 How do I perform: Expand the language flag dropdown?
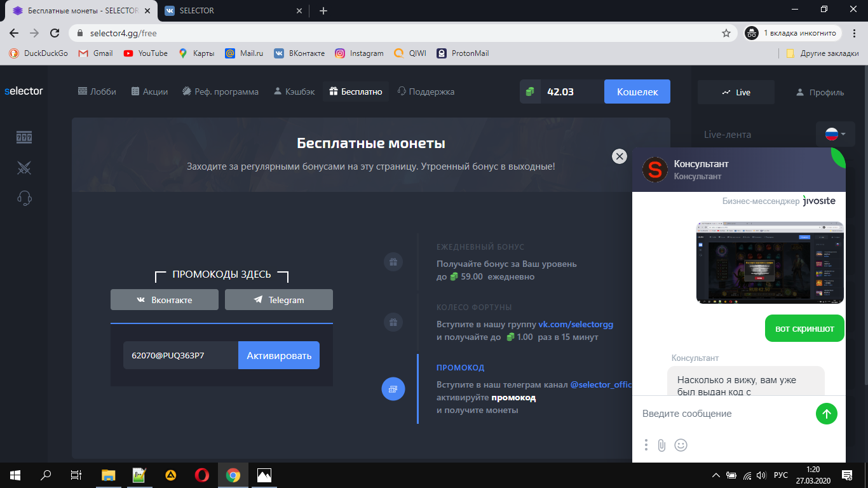pos(835,134)
